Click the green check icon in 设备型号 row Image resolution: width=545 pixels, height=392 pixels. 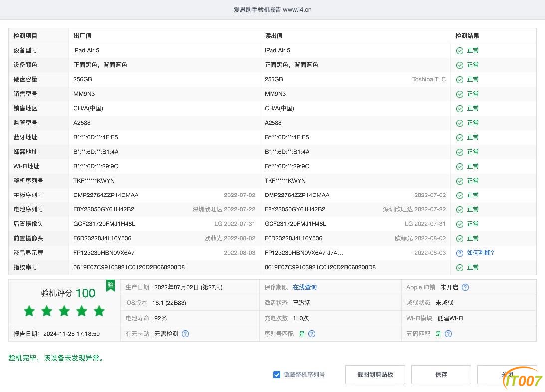click(x=460, y=51)
